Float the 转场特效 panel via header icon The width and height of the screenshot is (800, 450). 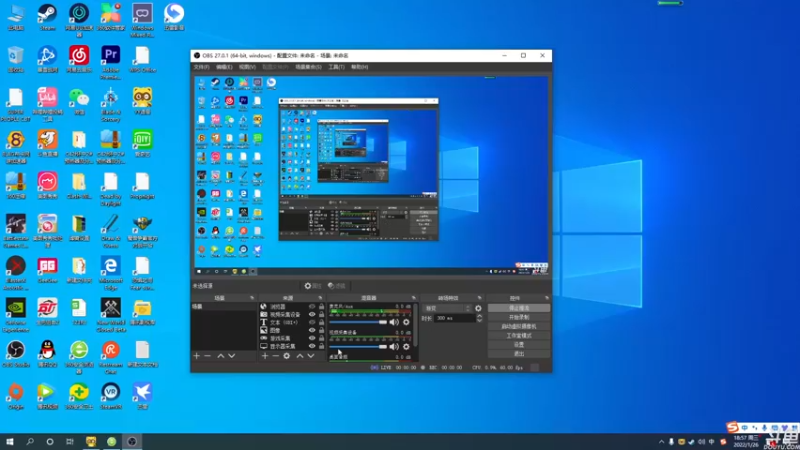point(479,298)
